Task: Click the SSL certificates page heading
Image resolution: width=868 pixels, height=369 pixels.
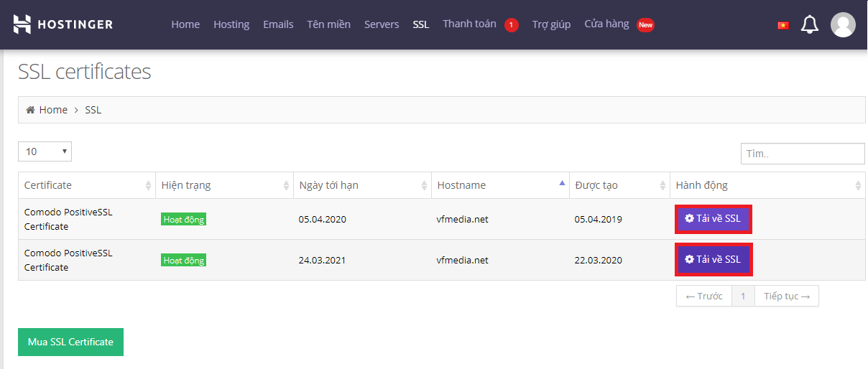Action: click(85, 72)
